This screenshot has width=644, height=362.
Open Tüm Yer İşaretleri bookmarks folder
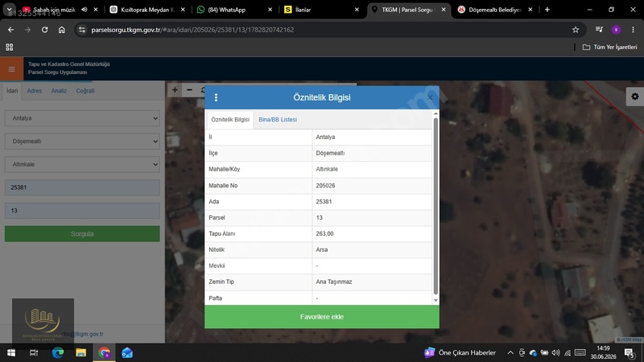click(610, 47)
